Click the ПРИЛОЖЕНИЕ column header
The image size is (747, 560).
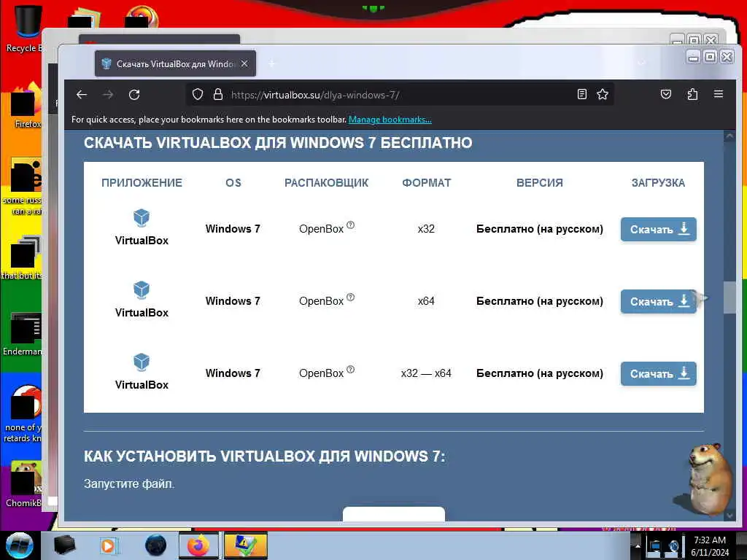coord(142,183)
